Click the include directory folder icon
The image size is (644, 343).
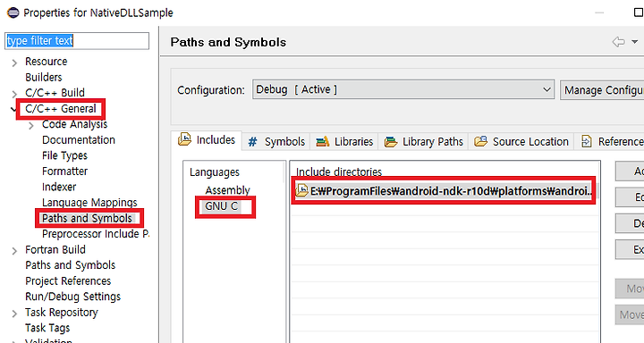pyautogui.click(x=302, y=190)
